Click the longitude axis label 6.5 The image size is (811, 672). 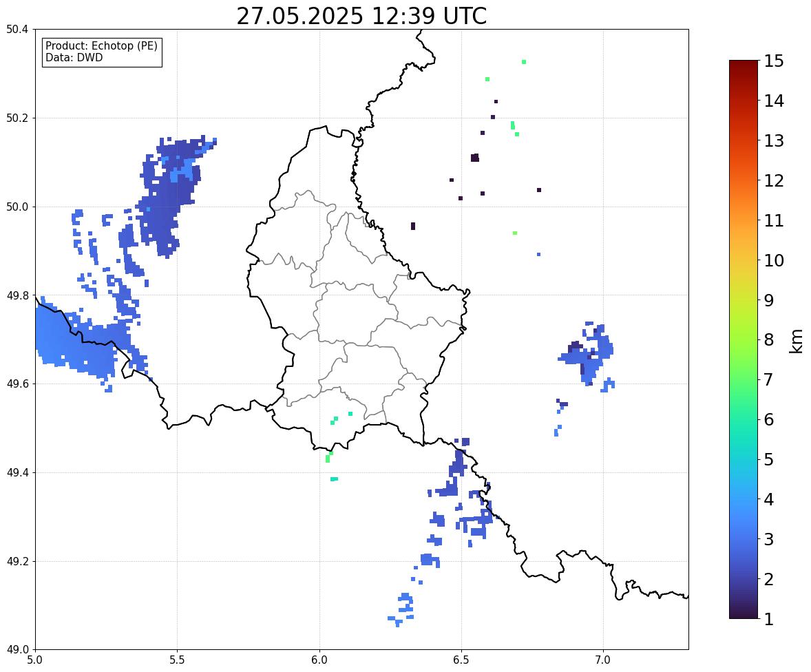tap(461, 660)
